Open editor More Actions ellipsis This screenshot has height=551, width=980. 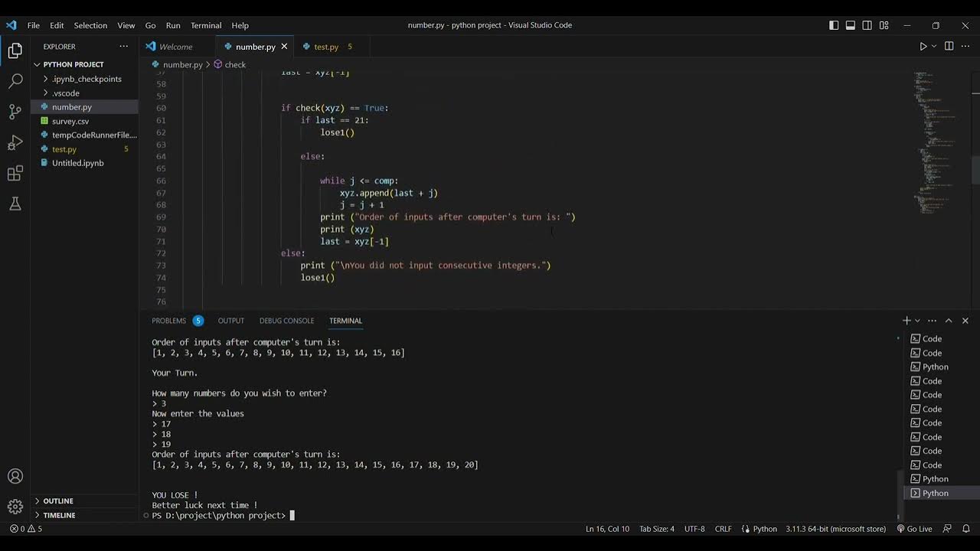[x=965, y=47]
